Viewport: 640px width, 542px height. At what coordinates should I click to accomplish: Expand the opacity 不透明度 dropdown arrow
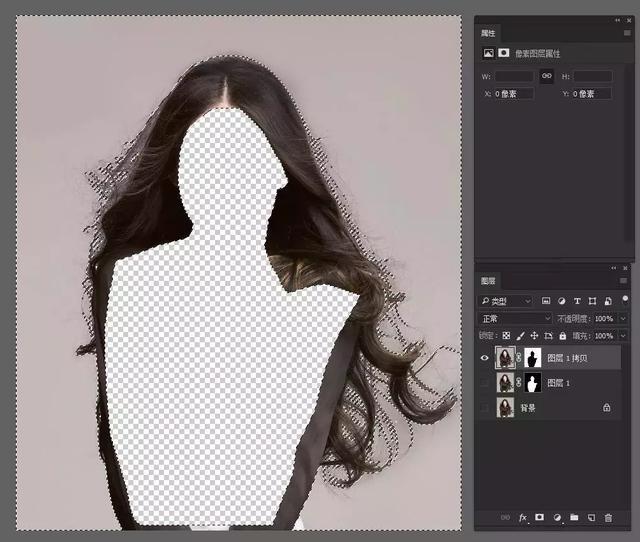click(623, 318)
